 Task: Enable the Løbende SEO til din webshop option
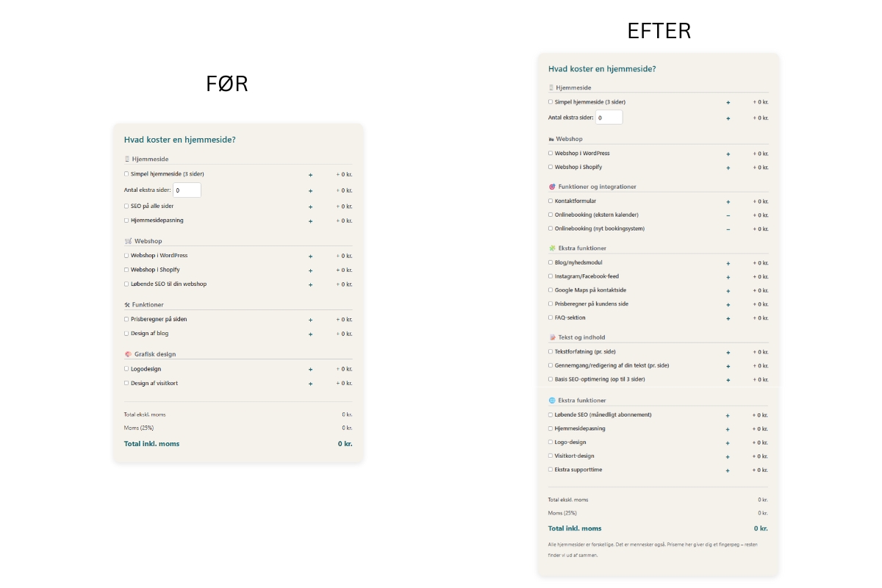[126, 284]
